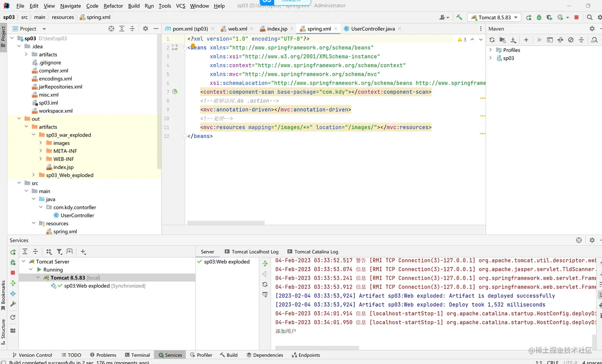The width and height of the screenshot is (602, 364).
Task: Toggle Maven offline mode
Action: coord(560,40)
